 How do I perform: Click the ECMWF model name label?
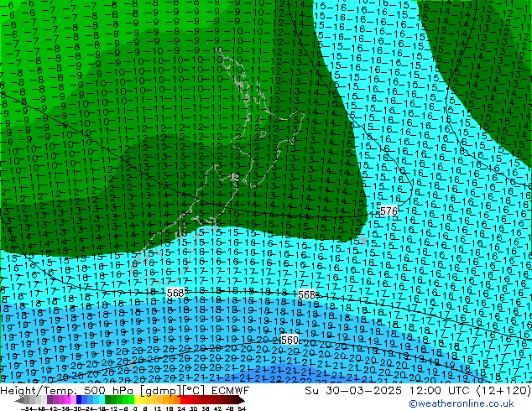point(231,391)
